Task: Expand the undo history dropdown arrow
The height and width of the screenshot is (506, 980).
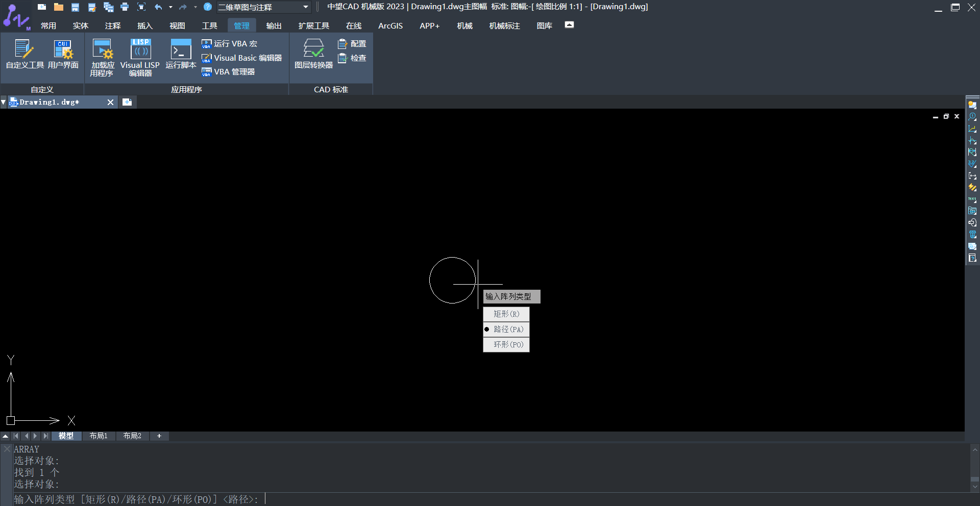Action: point(170,7)
